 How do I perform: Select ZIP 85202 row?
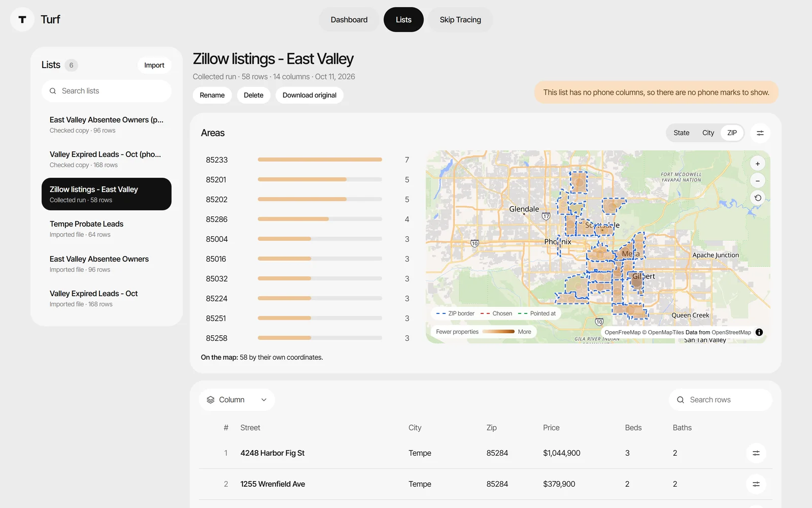(x=308, y=199)
